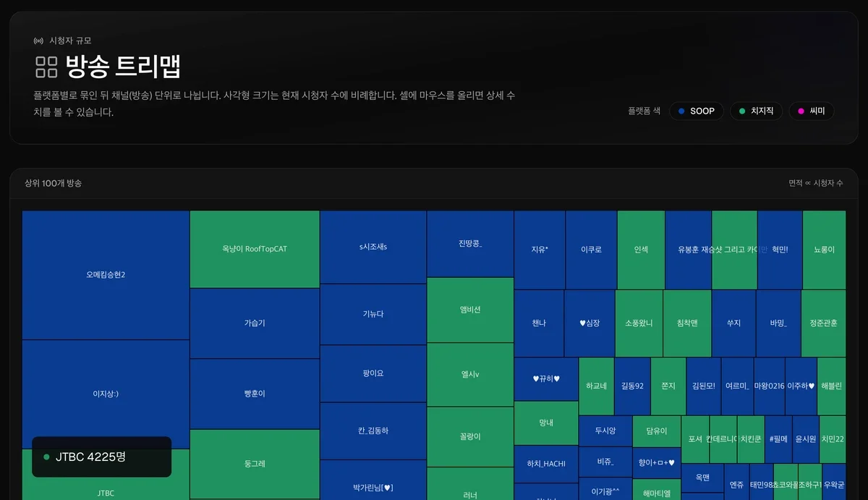Click the broadcast signal icon beside 시청자 규모
Viewport: 868px width, 500px height.
pos(38,40)
